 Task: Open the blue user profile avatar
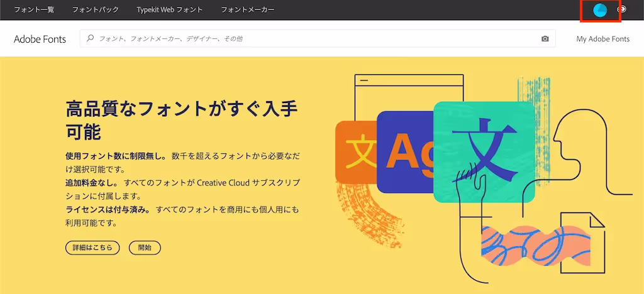coord(600,10)
